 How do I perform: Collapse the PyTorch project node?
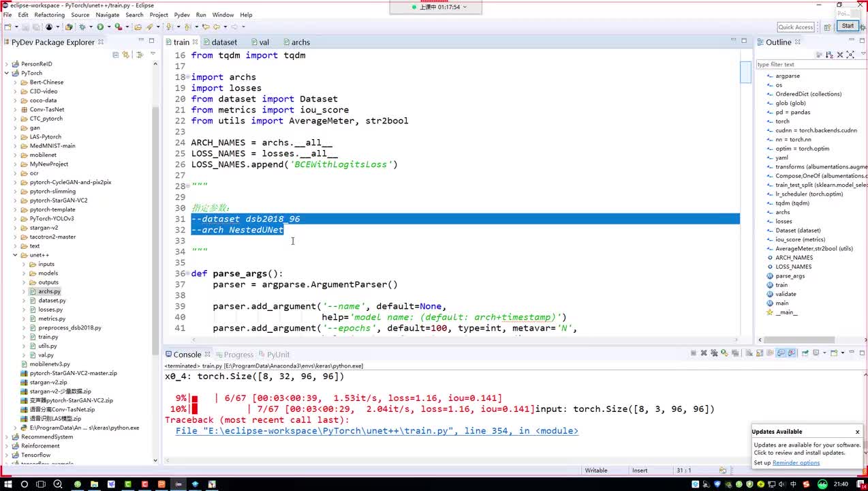coord(7,73)
